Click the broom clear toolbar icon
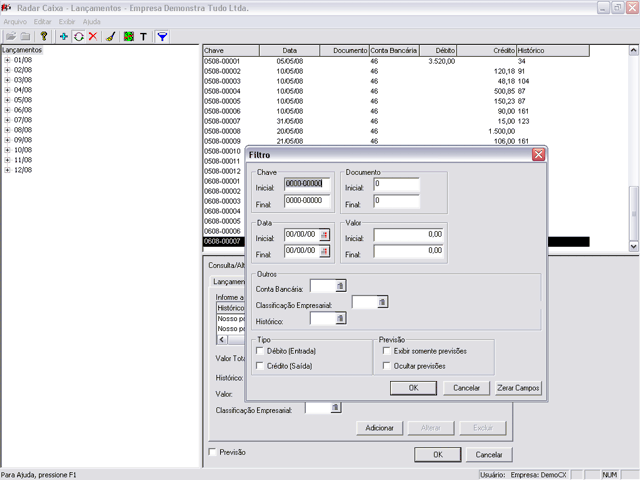The width and height of the screenshot is (640, 480). pos(110,36)
